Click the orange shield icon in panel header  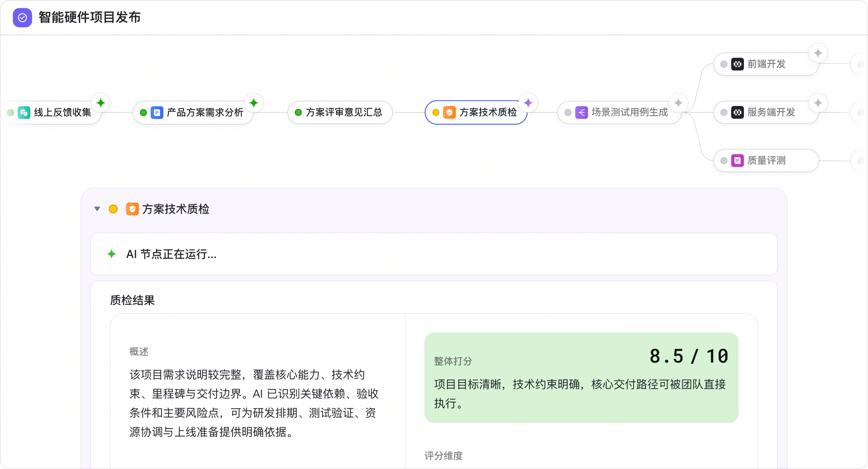(x=132, y=209)
